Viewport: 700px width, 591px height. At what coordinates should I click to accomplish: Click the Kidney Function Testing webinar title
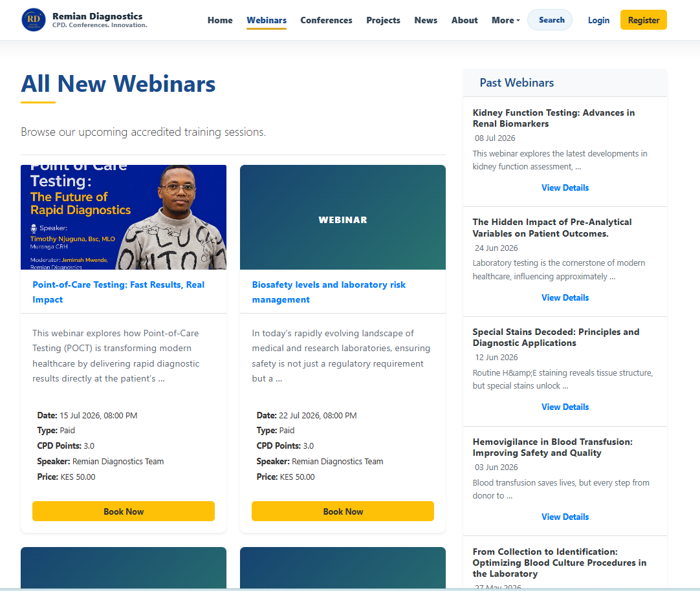554,118
